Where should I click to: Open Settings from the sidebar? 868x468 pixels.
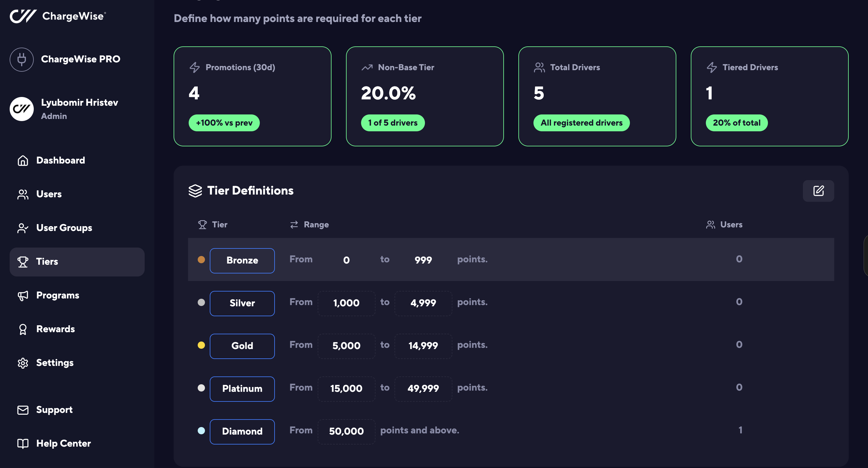click(x=55, y=363)
